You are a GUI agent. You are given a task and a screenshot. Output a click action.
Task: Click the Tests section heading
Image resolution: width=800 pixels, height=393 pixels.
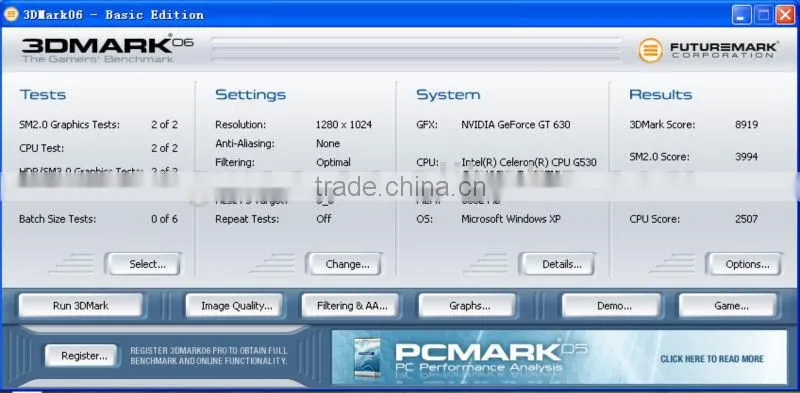coord(43,94)
